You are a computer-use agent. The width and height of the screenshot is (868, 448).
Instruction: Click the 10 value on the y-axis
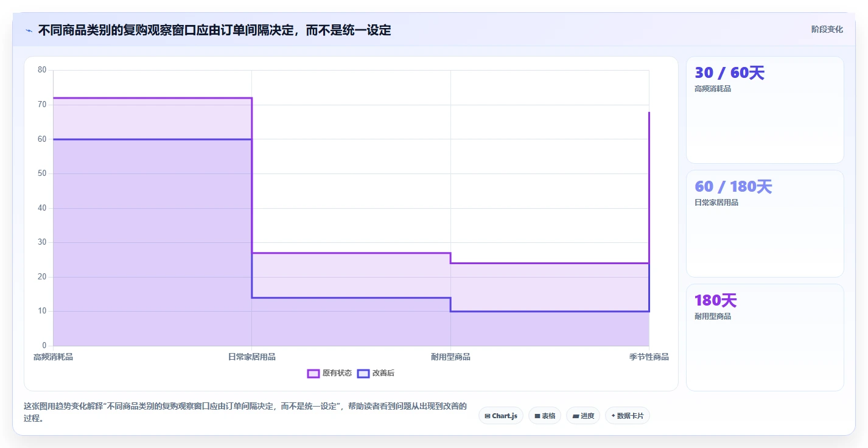pos(42,311)
